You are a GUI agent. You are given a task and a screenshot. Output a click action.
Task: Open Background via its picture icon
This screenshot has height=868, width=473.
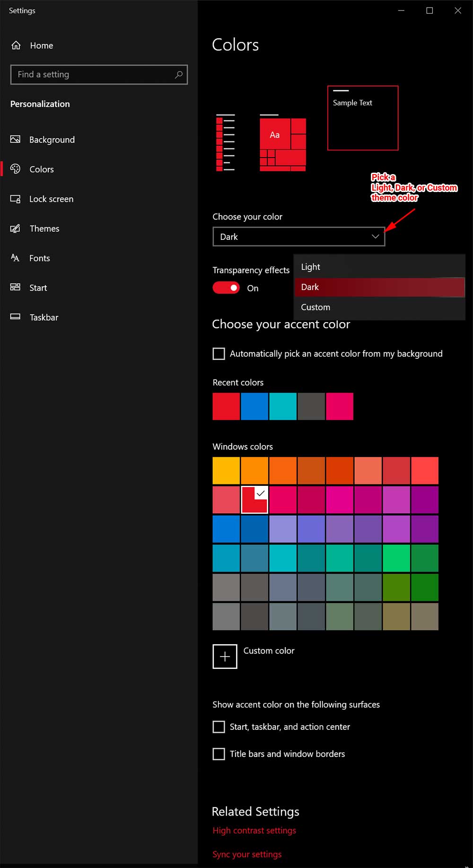16,140
